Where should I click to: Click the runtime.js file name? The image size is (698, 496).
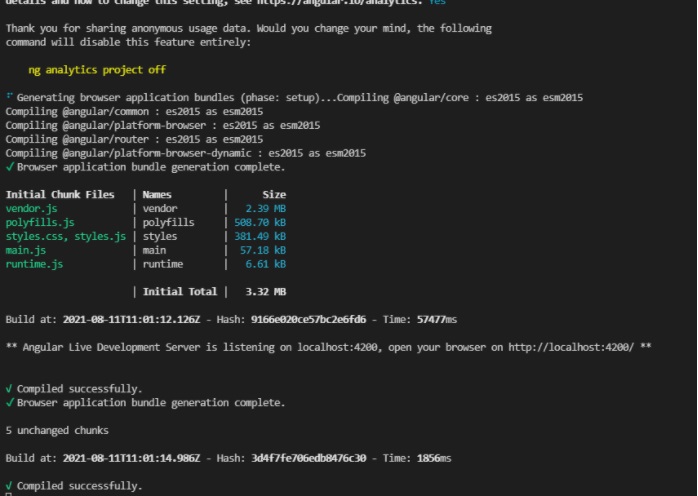(34, 264)
